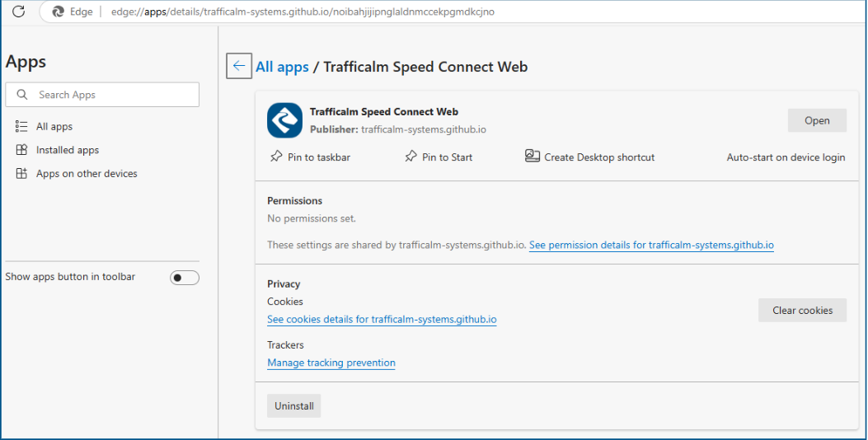868x440 pixels.
Task: Uninstall the Trafficalm app
Action: pos(293,406)
